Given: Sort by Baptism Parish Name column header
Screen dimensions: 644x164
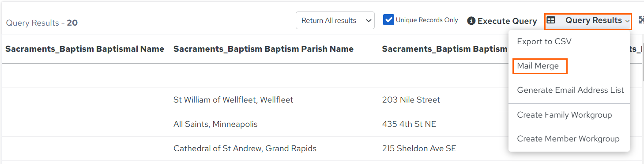Looking at the screenshot, I should click(264, 49).
